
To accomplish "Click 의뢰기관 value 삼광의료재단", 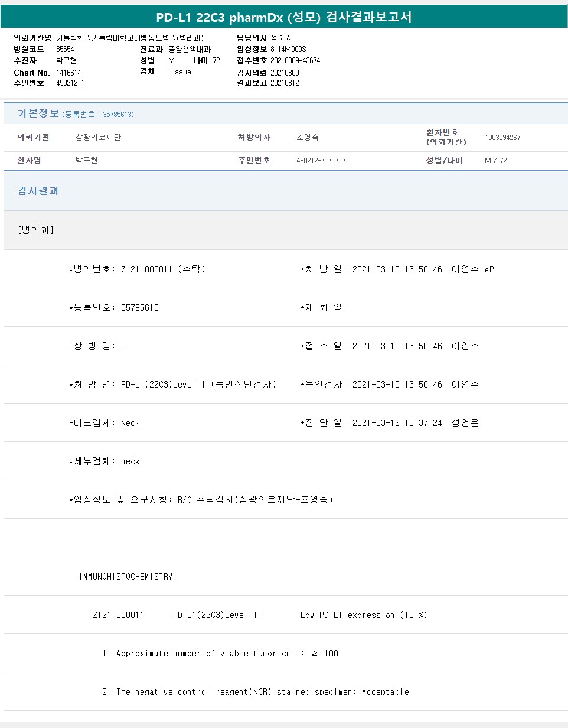I will [x=99, y=138].
